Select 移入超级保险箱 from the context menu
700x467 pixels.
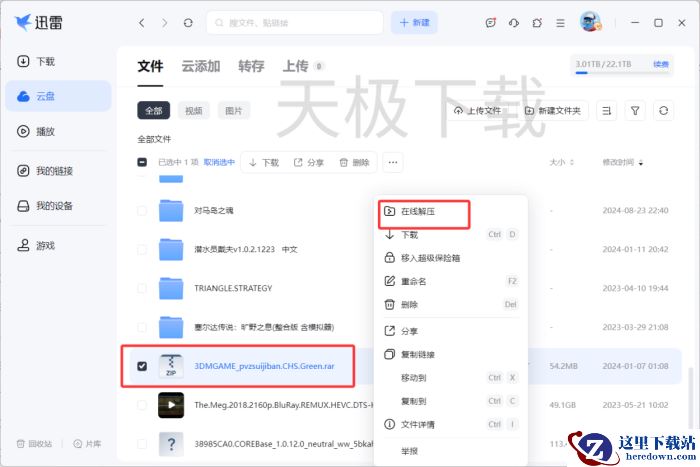tap(451, 258)
